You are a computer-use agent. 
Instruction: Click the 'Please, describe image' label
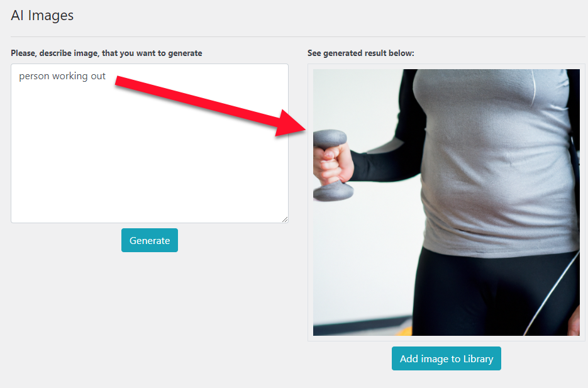(x=106, y=53)
